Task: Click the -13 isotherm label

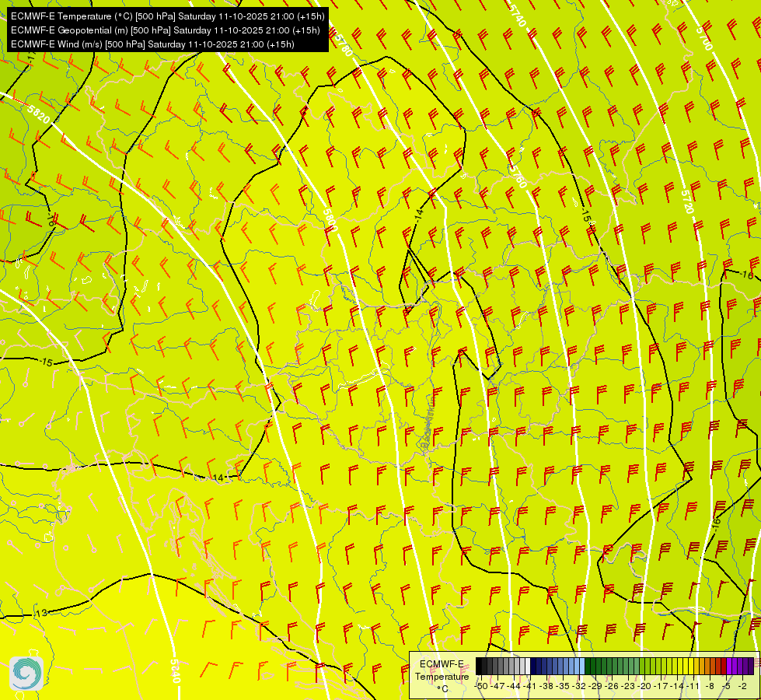Action: pyautogui.click(x=40, y=613)
